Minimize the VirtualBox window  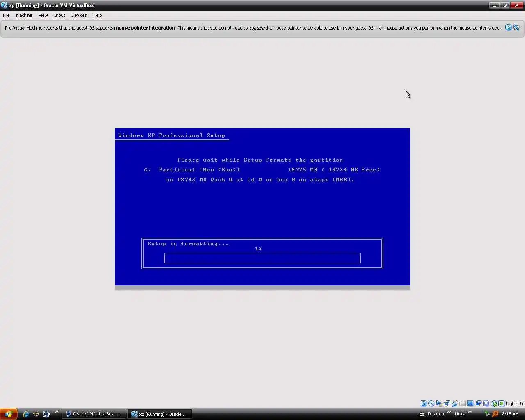pos(495,5)
